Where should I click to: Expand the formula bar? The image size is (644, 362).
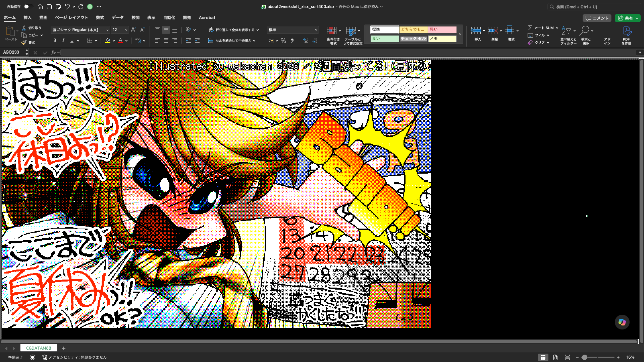[640, 53]
